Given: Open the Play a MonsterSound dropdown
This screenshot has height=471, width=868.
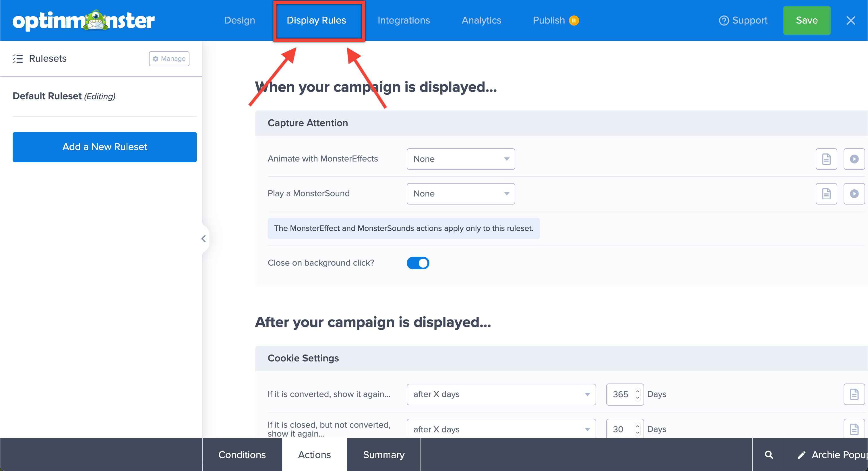Looking at the screenshot, I should point(460,194).
